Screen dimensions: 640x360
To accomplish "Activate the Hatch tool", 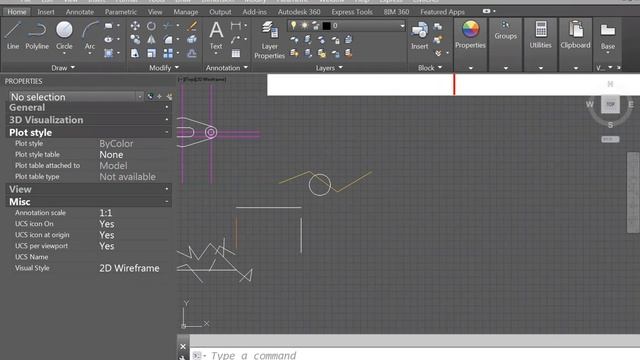I will coord(109,53).
